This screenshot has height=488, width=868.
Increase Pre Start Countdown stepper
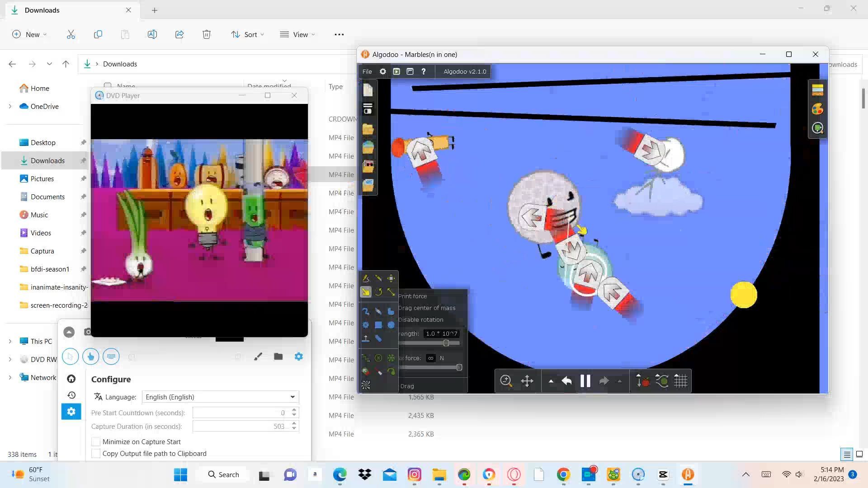click(x=294, y=410)
